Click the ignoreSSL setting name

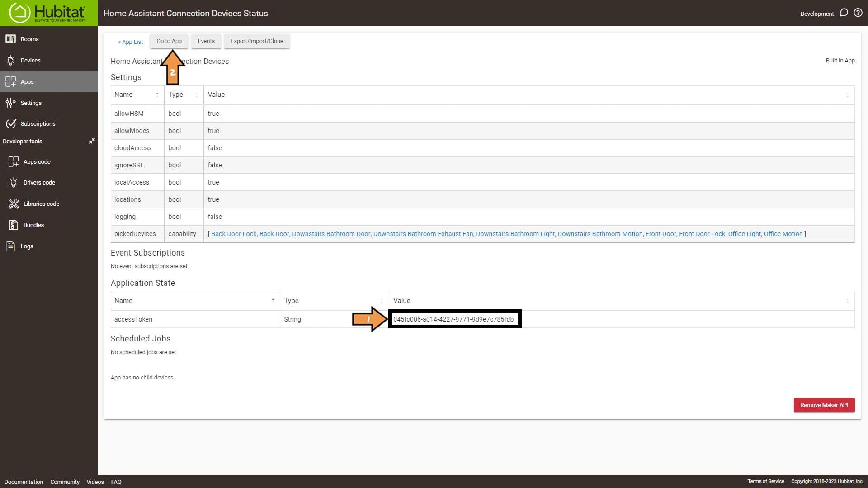tap(129, 165)
